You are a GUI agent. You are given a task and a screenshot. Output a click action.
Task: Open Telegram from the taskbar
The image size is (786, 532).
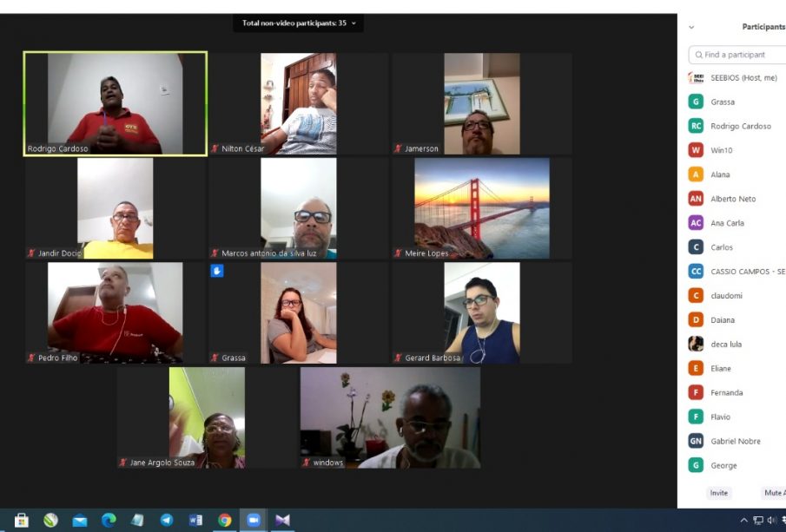tap(166, 520)
